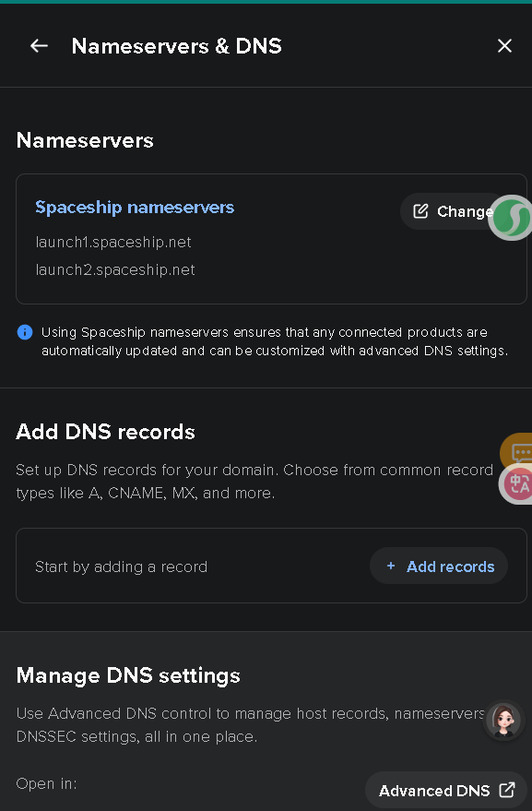Click the Nameservers & DNS panel title
This screenshot has height=811, width=532.
[177, 46]
